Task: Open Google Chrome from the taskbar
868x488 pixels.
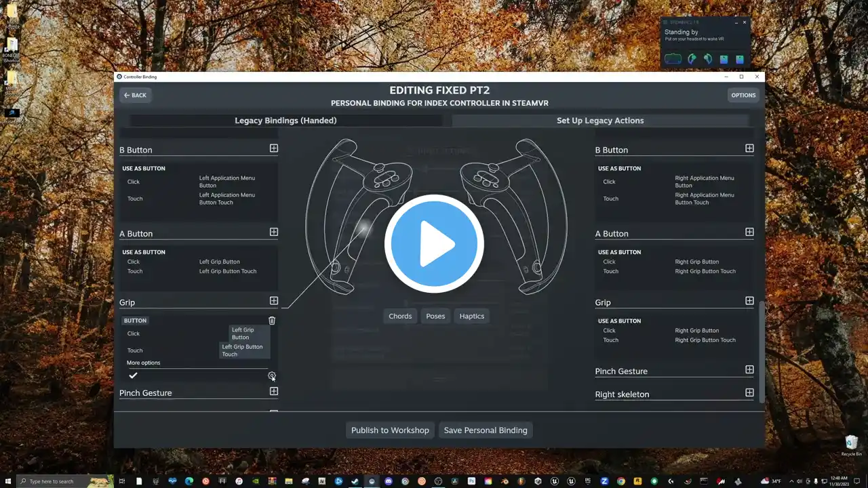Action: pyautogui.click(x=620, y=481)
